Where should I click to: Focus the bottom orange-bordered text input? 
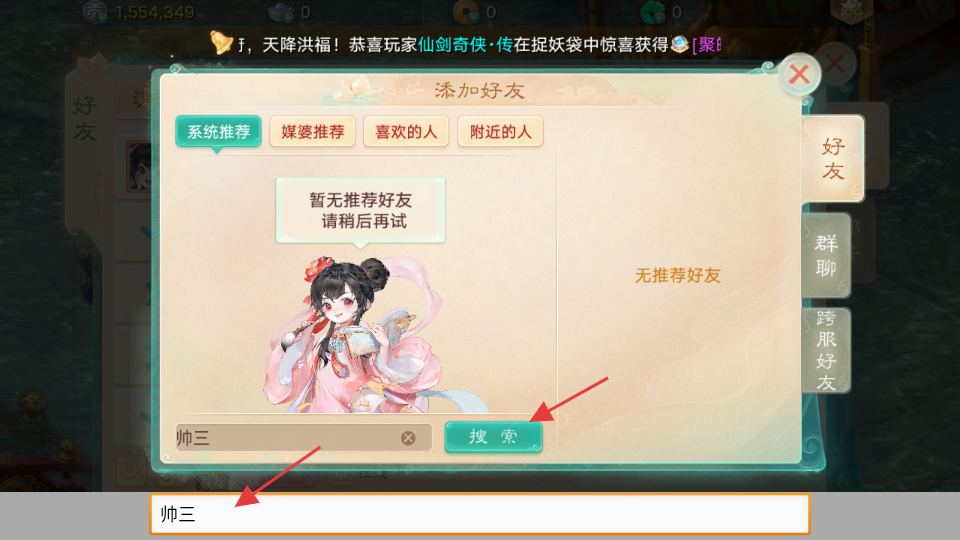(480, 514)
